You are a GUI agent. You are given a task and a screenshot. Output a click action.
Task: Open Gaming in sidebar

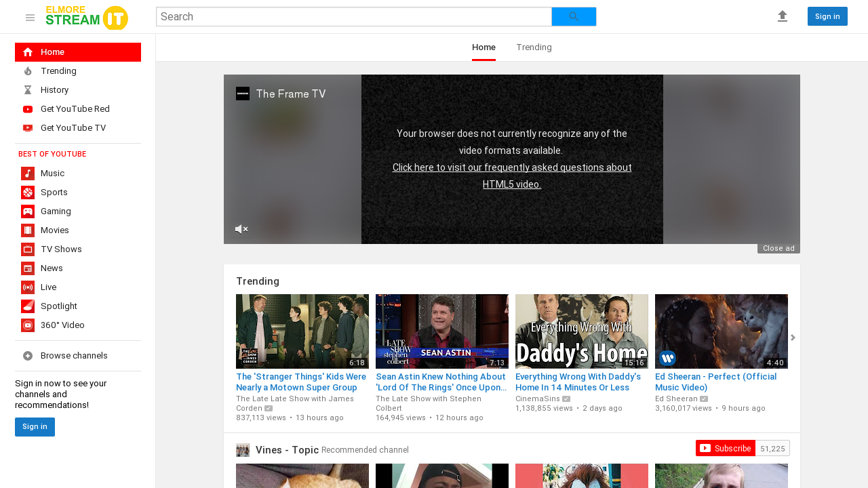[x=78, y=211]
